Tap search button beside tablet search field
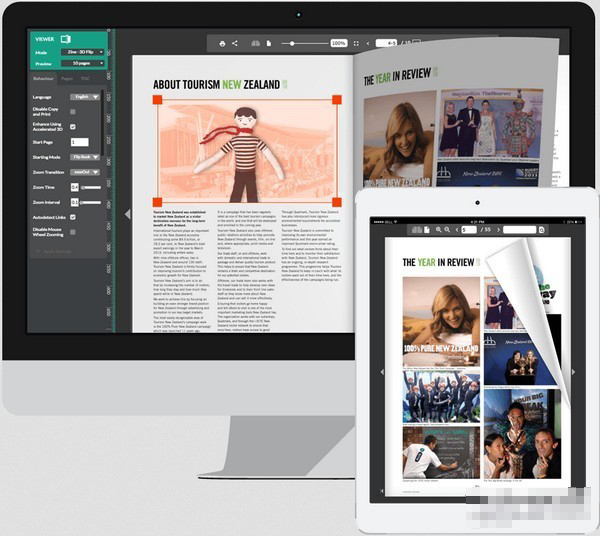Viewport: 600px width, 536px height. click(541, 230)
